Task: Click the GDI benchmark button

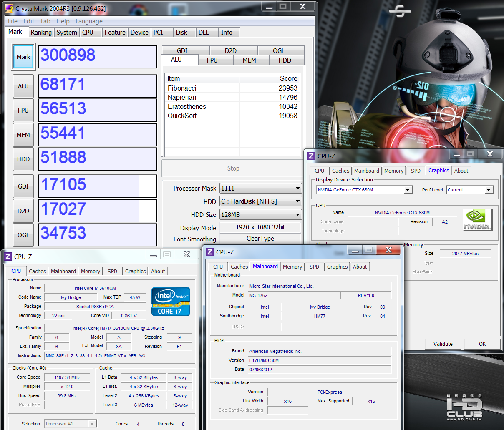Action: pos(23,186)
